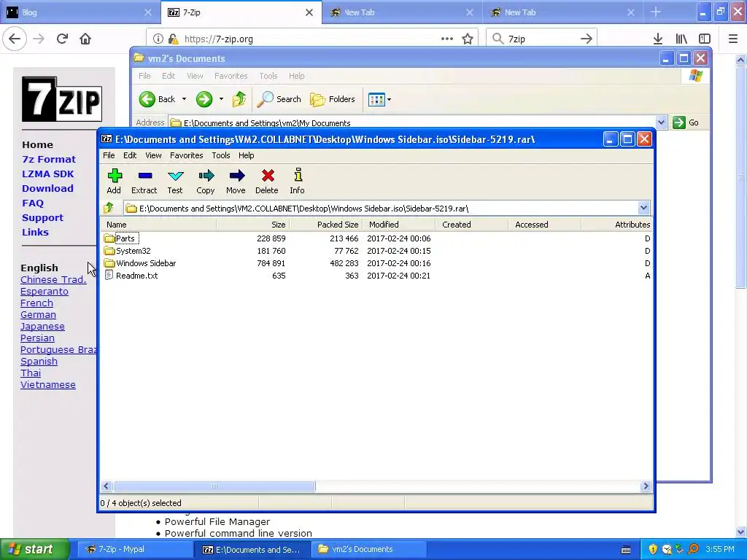
Task: Open the browser hamburger menu
Action: [733, 39]
